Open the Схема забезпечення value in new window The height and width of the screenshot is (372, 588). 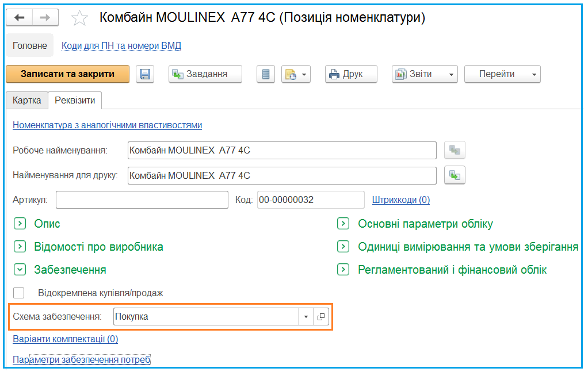pos(321,317)
